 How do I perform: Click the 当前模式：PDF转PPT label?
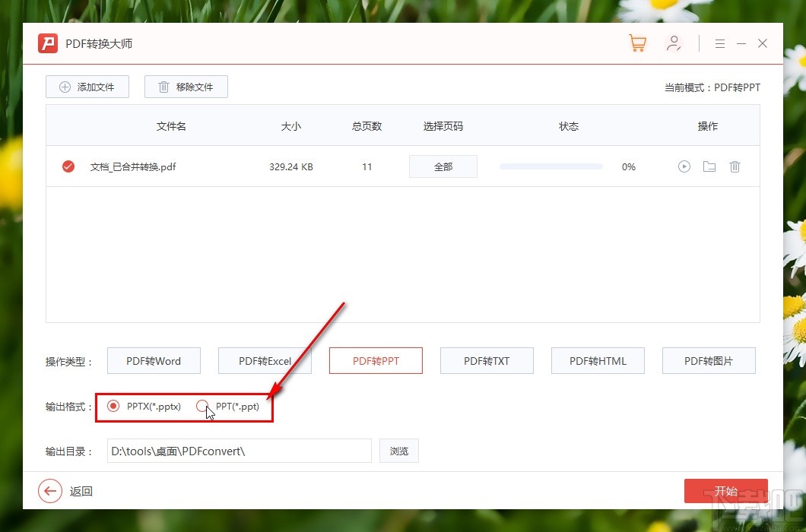click(712, 87)
